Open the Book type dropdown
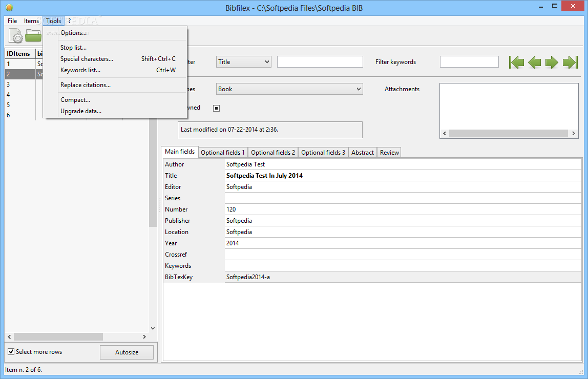This screenshot has height=379, width=588. tap(289, 89)
